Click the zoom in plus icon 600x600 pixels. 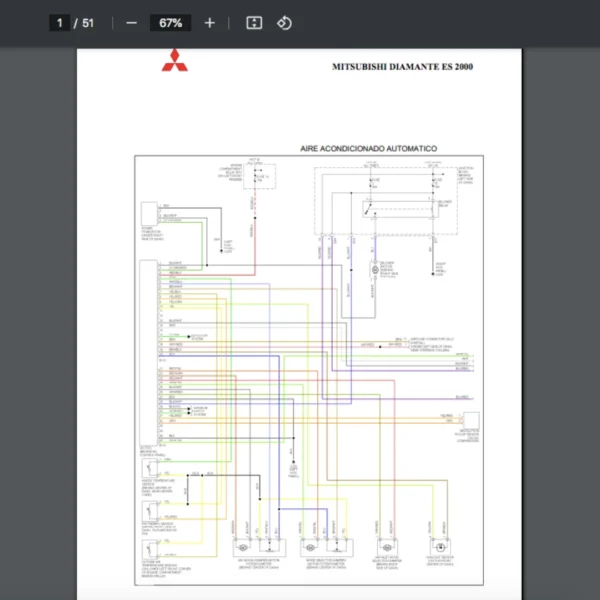pyautogui.click(x=209, y=23)
